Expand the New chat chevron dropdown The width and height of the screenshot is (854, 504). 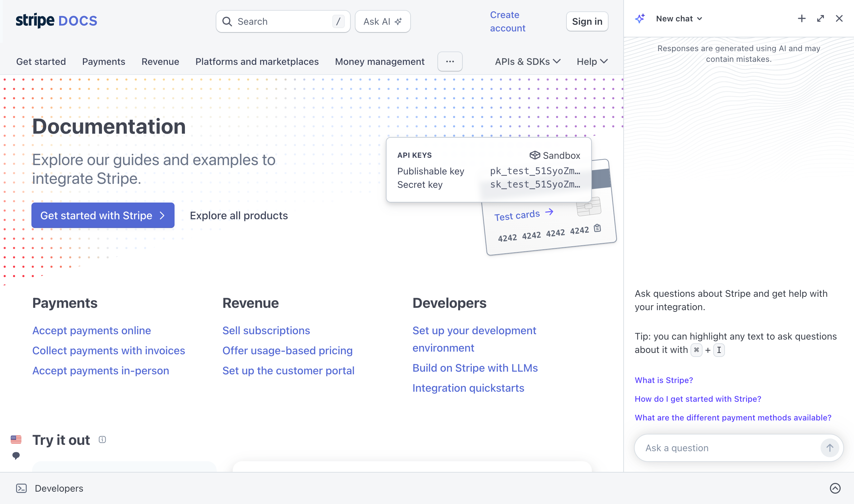click(x=700, y=19)
